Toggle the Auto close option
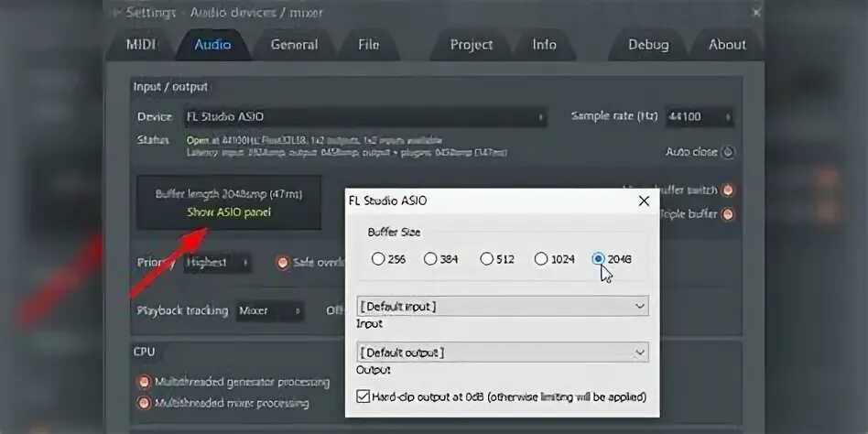This screenshot has height=434, width=868. click(x=729, y=152)
